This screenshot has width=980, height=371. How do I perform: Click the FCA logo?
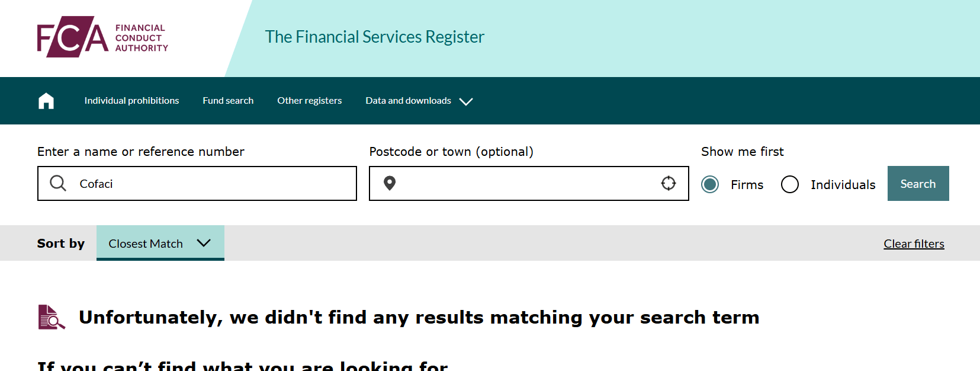pyautogui.click(x=102, y=37)
